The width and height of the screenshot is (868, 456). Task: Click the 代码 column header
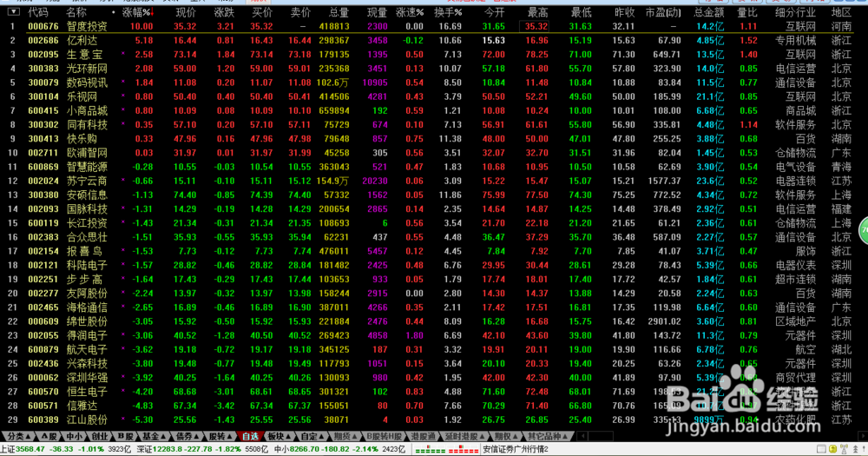coord(38,11)
